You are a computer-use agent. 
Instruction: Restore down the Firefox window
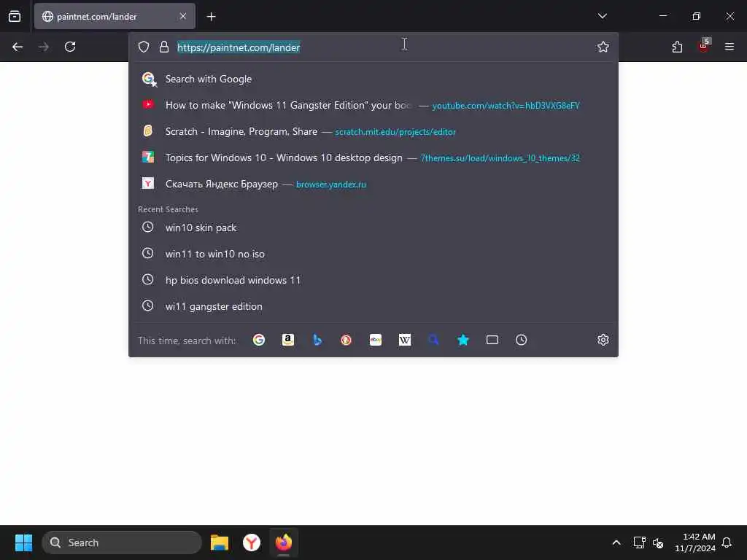coord(697,16)
